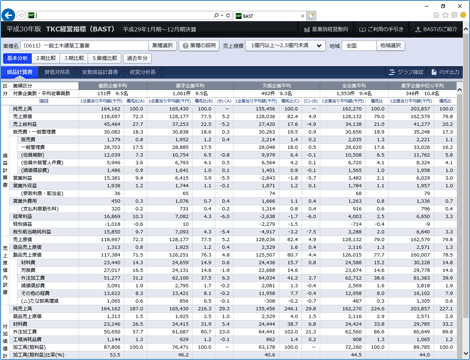Click the yellow smiley feedback icon
Viewport: 470px width, 360px height.
point(463,15)
